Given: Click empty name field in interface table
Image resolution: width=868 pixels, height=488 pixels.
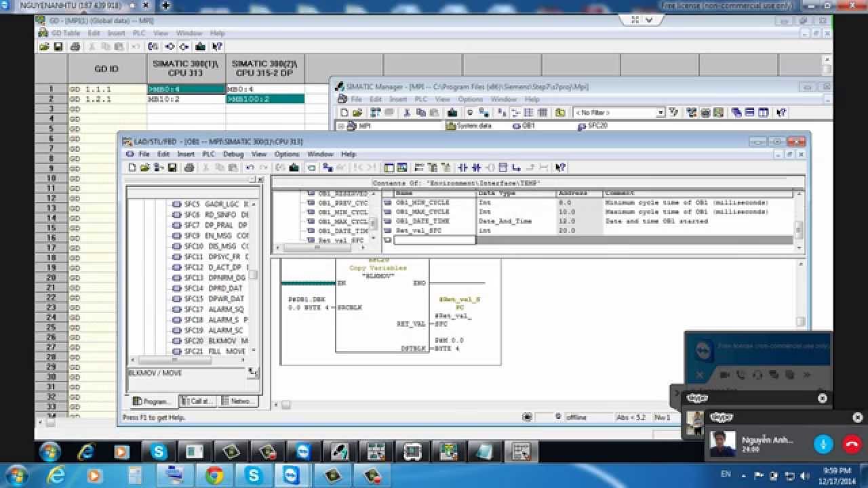Looking at the screenshot, I should pyautogui.click(x=435, y=240).
